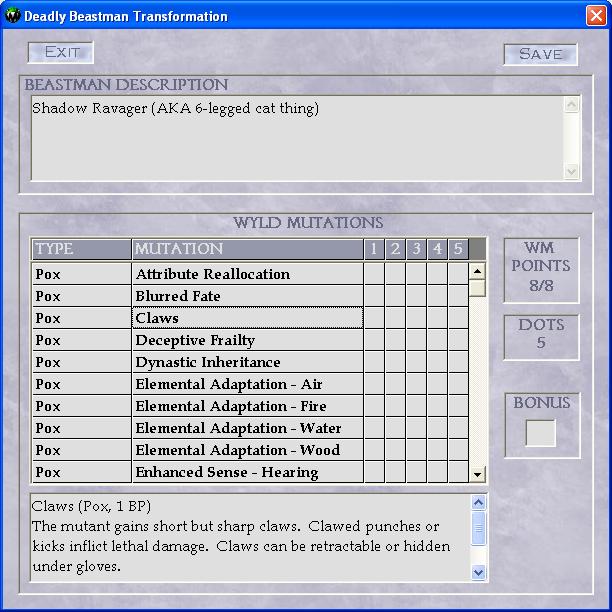Check dot 1 for Claws
Image resolution: width=612 pixels, height=612 pixels.
(374, 318)
